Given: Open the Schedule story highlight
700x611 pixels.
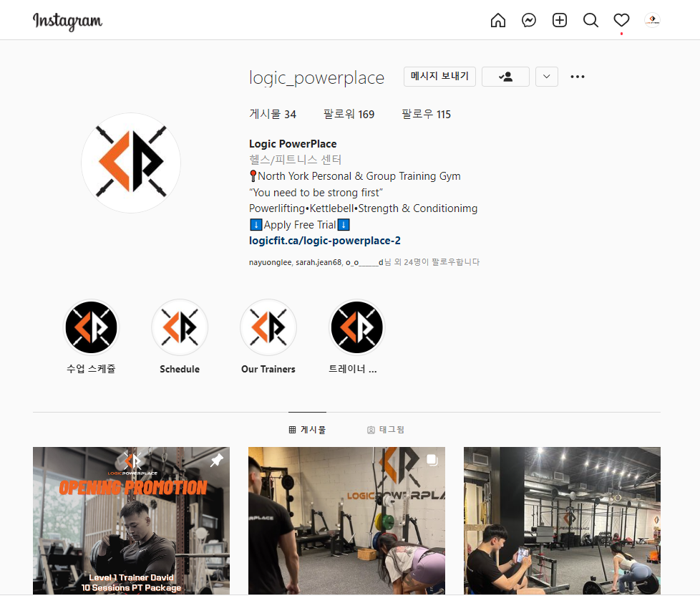Looking at the screenshot, I should (180, 337).
